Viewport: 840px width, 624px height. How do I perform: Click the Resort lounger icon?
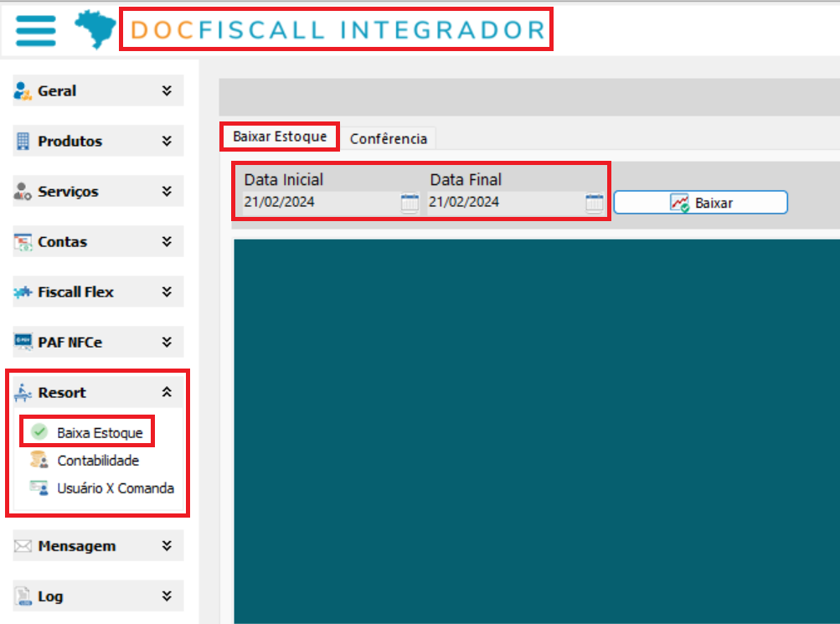pyautogui.click(x=23, y=393)
